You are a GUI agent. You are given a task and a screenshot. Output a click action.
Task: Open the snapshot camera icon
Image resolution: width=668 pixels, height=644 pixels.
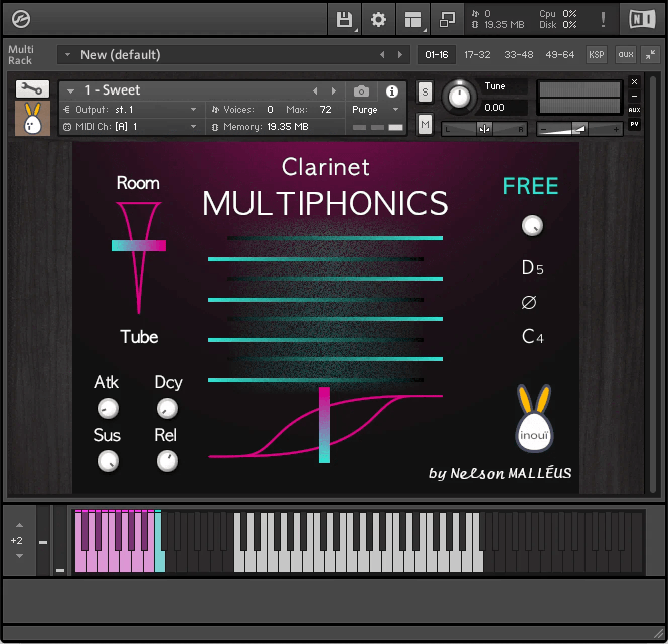tap(361, 91)
